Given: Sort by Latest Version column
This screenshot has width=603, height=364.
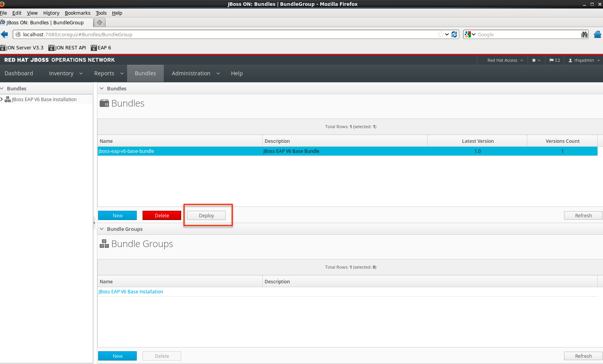Looking at the screenshot, I should point(477,141).
